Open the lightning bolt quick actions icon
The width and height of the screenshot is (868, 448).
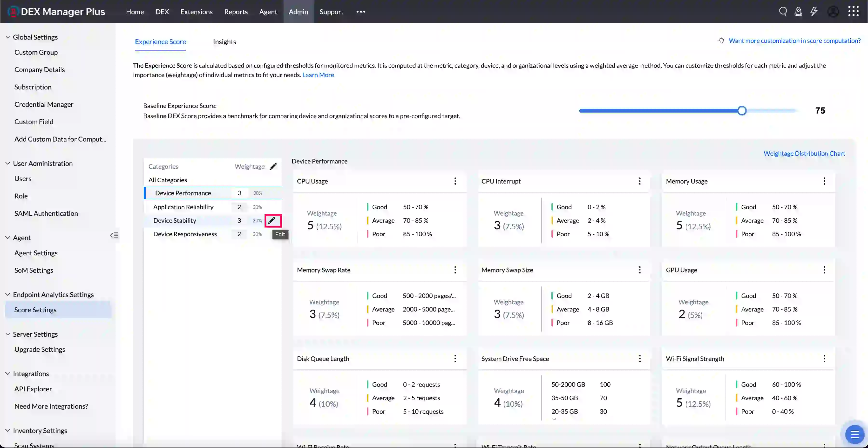point(814,11)
